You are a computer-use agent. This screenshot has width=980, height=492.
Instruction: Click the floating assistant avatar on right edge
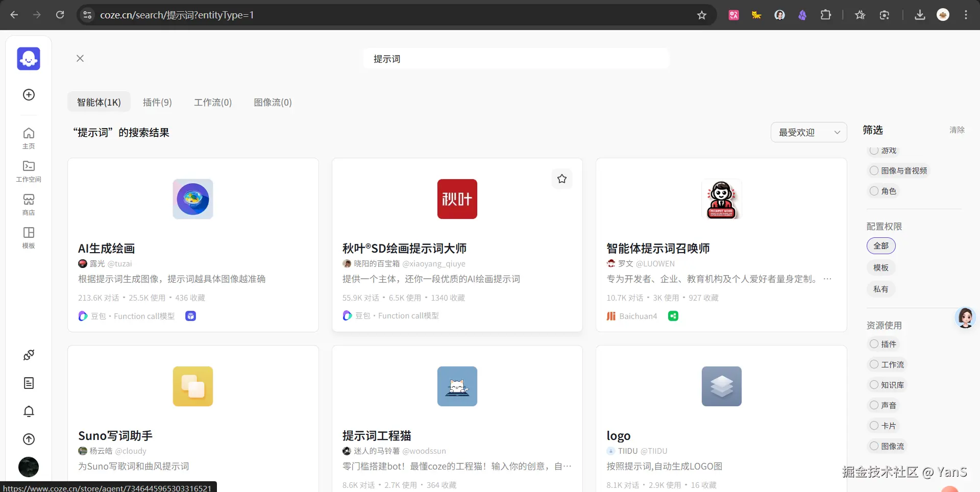[x=965, y=318]
